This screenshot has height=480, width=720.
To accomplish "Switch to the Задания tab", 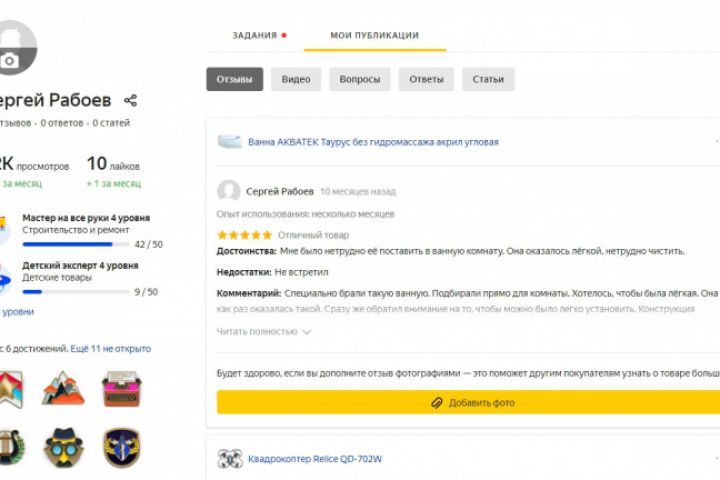I will (255, 36).
